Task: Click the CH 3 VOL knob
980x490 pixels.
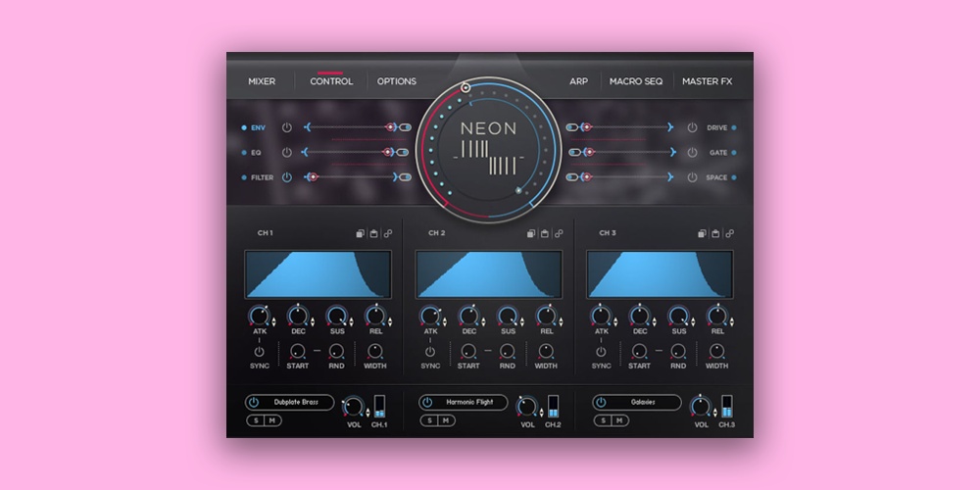Action: click(x=701, y=406)
